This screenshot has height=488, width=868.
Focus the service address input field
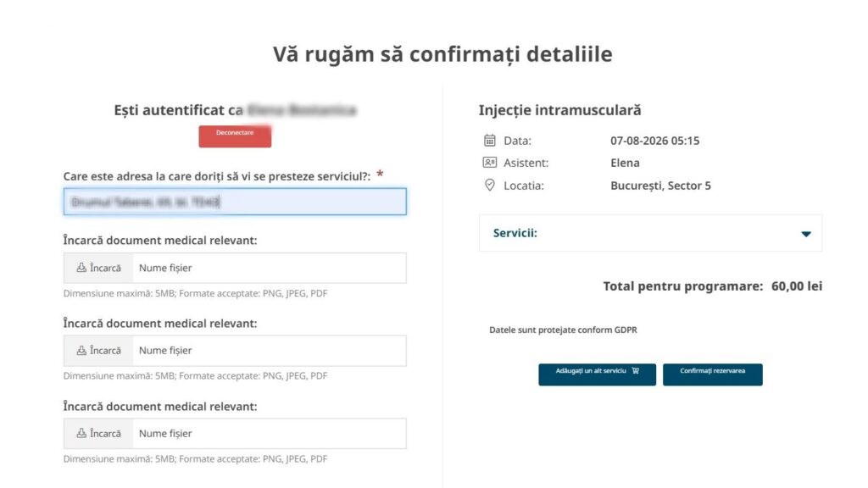235,202
